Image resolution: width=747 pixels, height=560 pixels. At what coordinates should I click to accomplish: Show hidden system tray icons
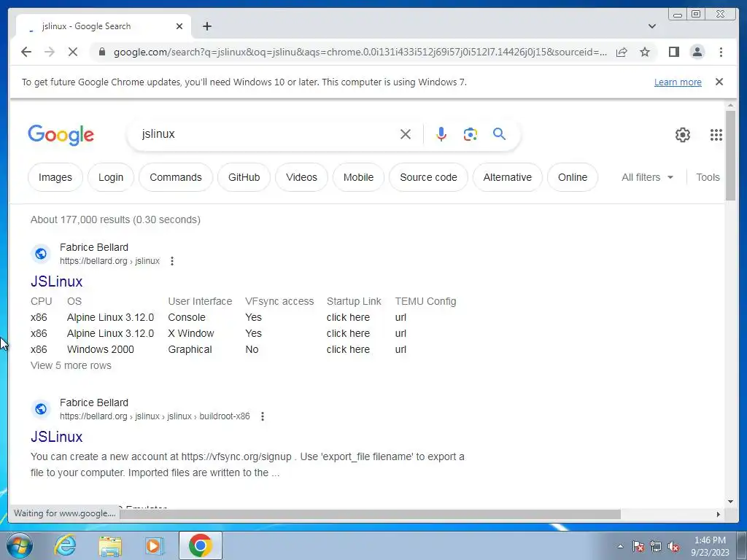[x=620, y=546]
